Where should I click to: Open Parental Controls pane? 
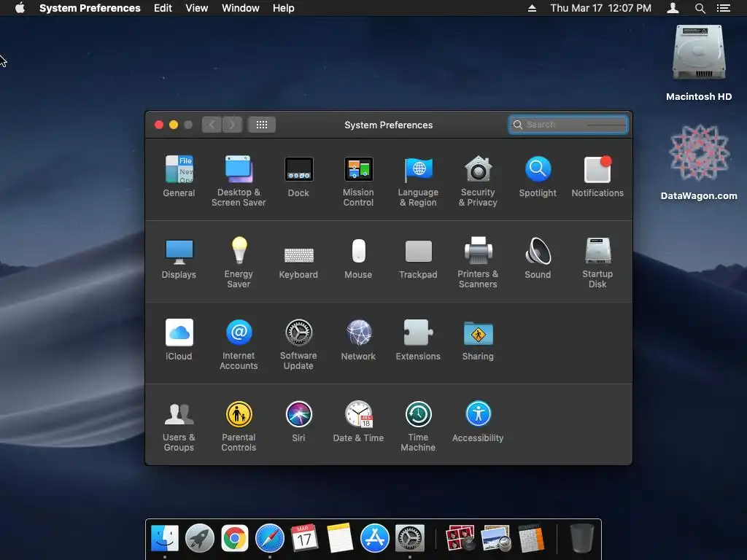click(x=239, y=426)
